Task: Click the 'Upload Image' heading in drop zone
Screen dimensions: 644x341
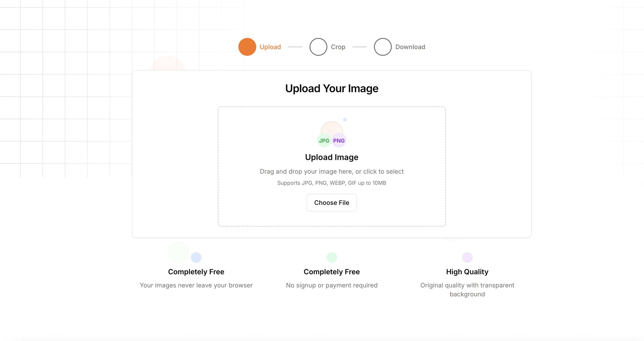Action: 332,157
